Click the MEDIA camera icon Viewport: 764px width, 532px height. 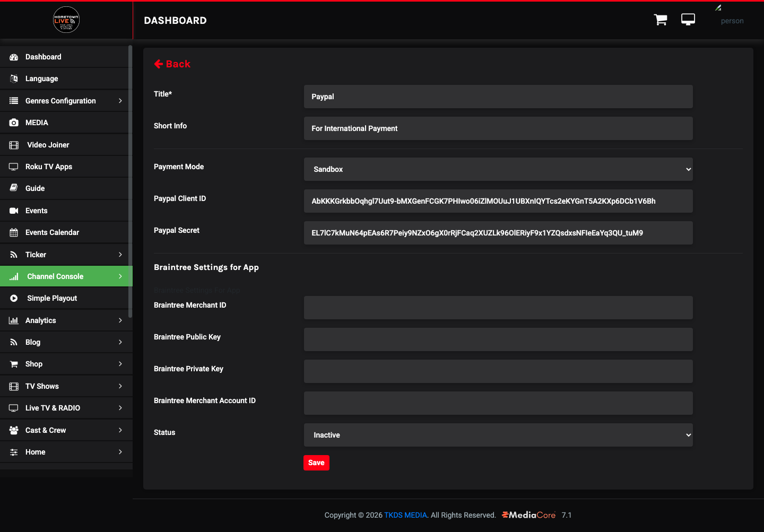point(14,123)
